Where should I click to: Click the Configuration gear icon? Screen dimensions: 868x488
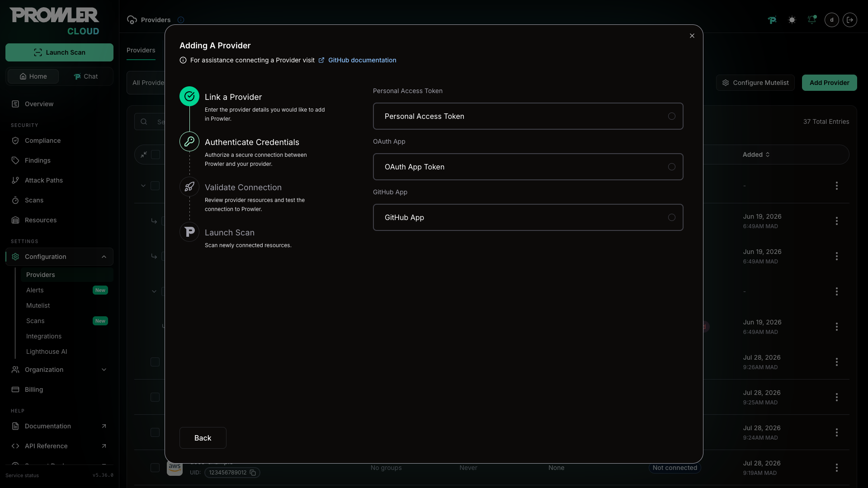15,257
